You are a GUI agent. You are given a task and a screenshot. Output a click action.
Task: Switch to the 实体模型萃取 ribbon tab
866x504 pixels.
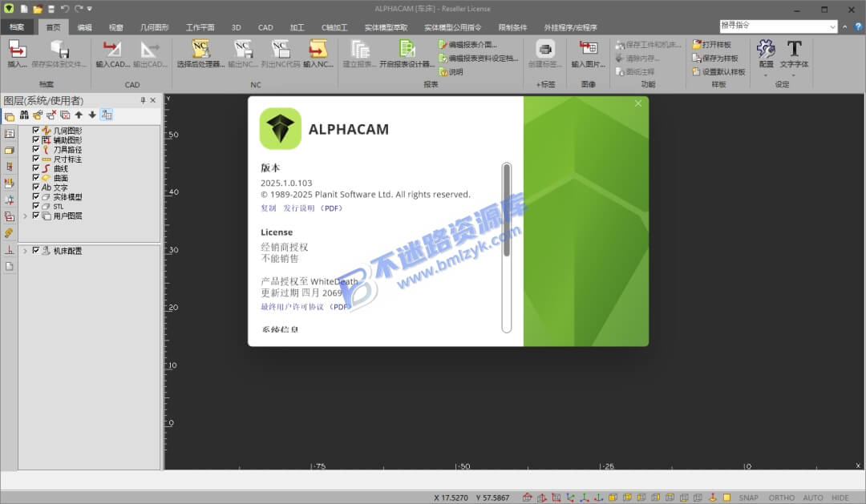click(386, 27)
